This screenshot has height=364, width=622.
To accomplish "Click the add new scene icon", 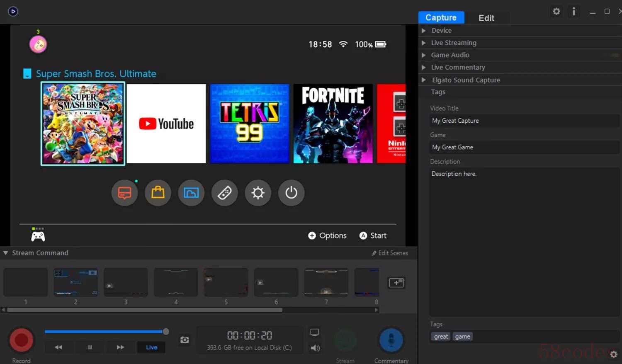I will click(396, 283).
